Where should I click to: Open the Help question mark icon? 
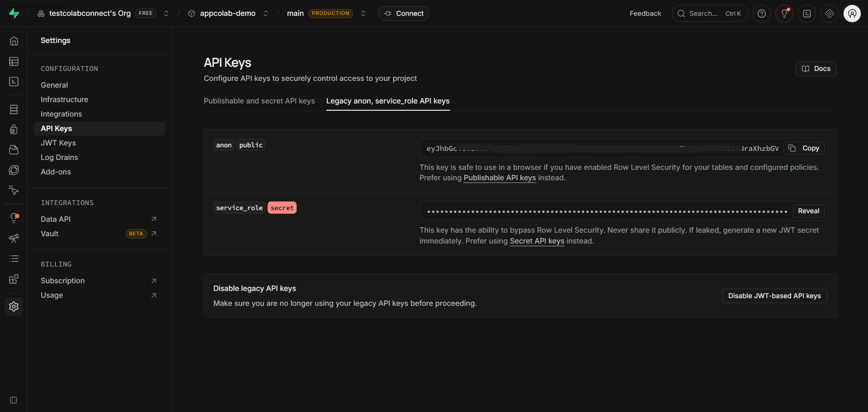(762, 14)
